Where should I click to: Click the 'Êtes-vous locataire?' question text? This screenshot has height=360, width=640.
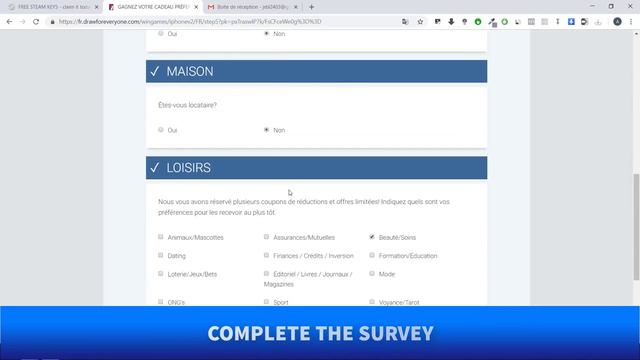point(187,105)
